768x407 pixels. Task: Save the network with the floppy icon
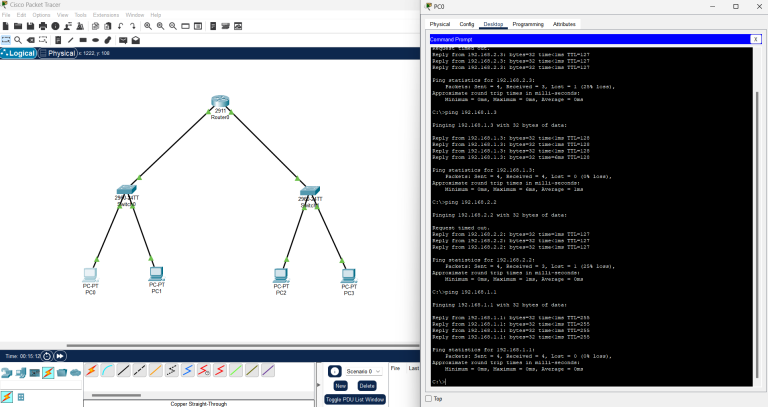coord(30,26)
